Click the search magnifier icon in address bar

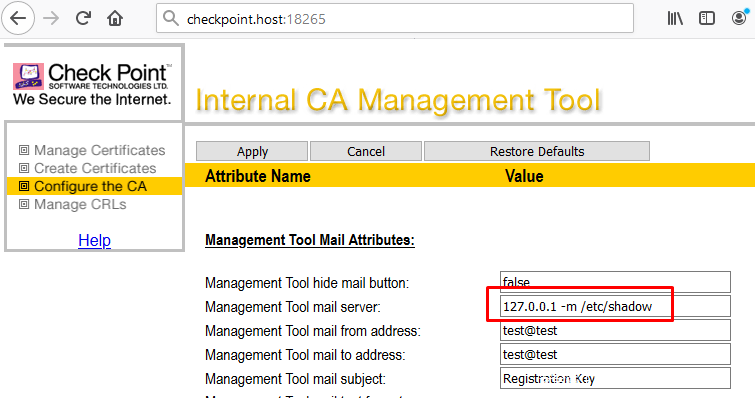170,18
